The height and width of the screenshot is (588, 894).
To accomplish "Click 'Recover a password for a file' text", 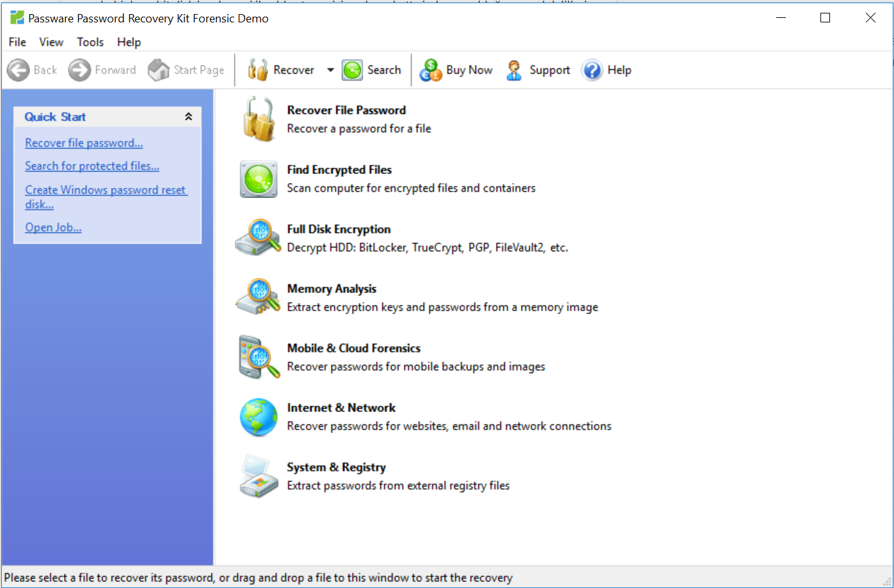I will [359, 129].
